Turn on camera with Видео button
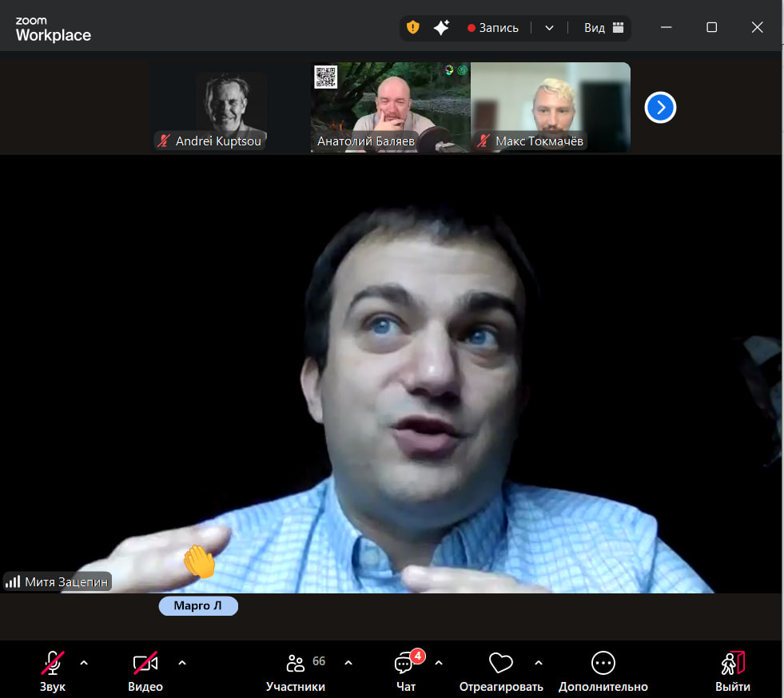Screen dimensions: 784x698 (x=145, y=671)
